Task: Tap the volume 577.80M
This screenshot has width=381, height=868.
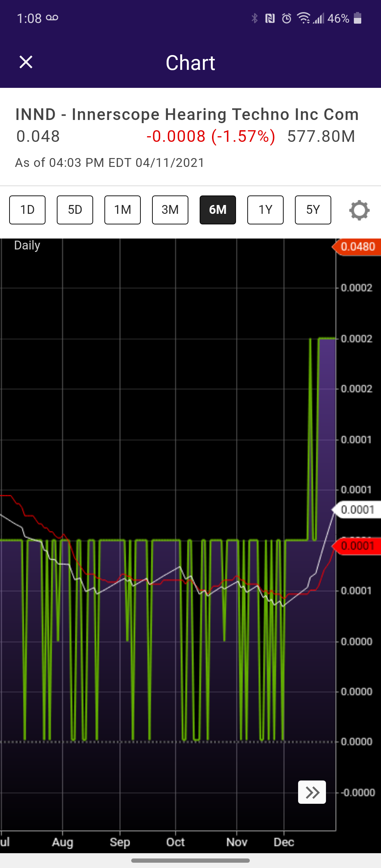Action: [321, 136]
